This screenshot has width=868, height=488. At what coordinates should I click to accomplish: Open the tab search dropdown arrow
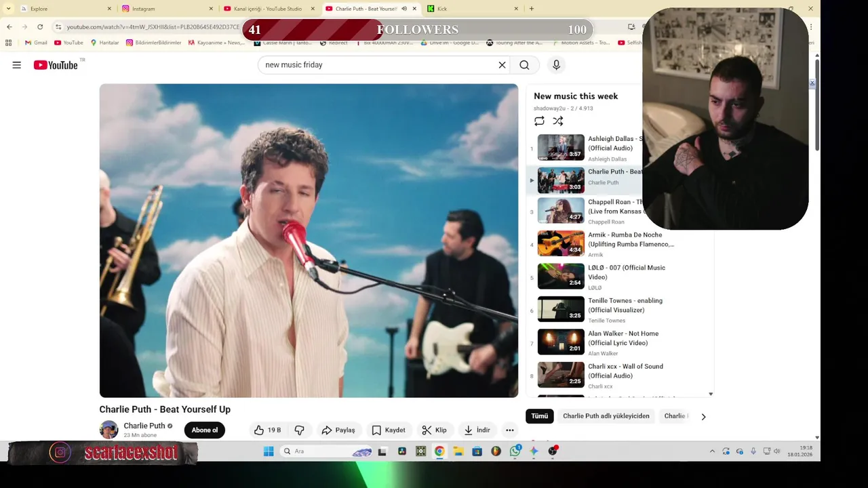pos(8,9)
